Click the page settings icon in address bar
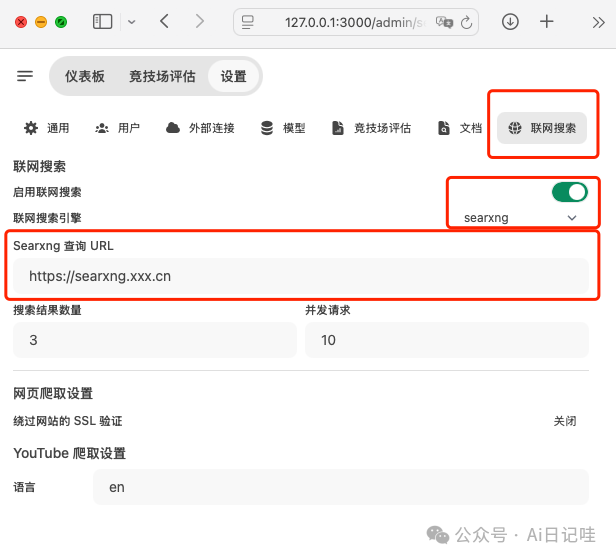Image resolution: width=616 pixels, height=560 pixels. pos(248,22)
